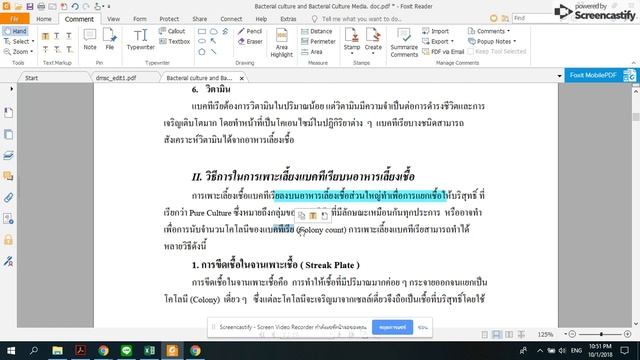
Task: Open the Comments dropdown
Action: pos(508,31)
